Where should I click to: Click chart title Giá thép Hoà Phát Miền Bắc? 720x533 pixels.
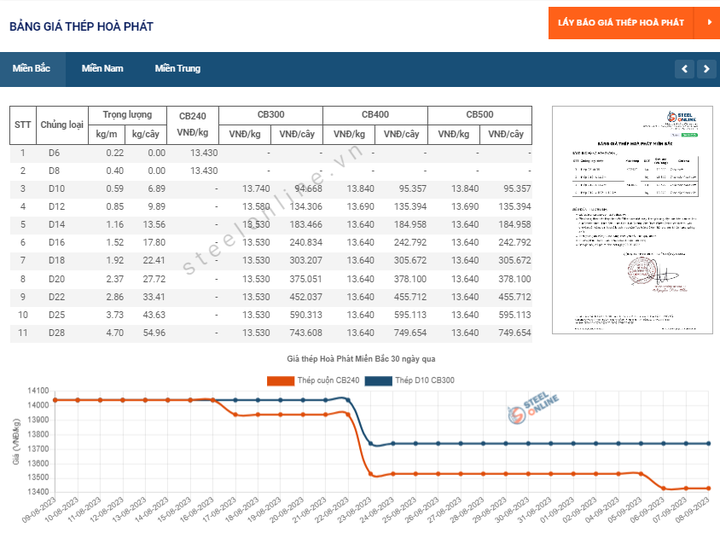tap(361, 359)
